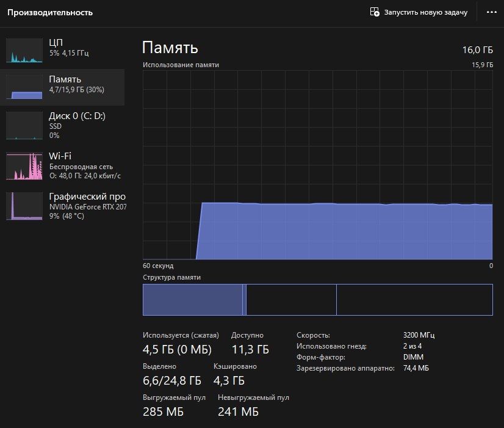504x428 pixels.
Task: Click the Зарезервировано аппаратно label
Action: point(345,369)
